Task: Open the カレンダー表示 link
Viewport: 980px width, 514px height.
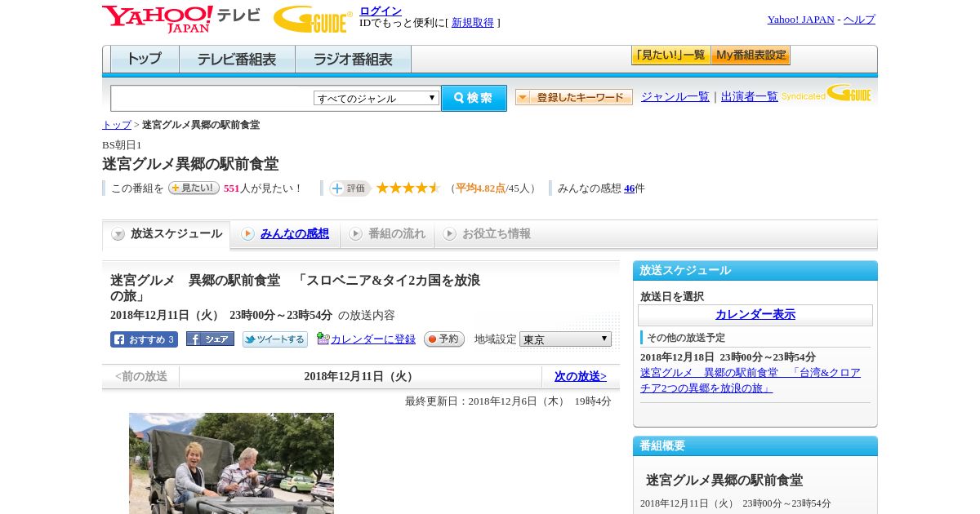Action: pyautogui.click(x=755, y=315)
